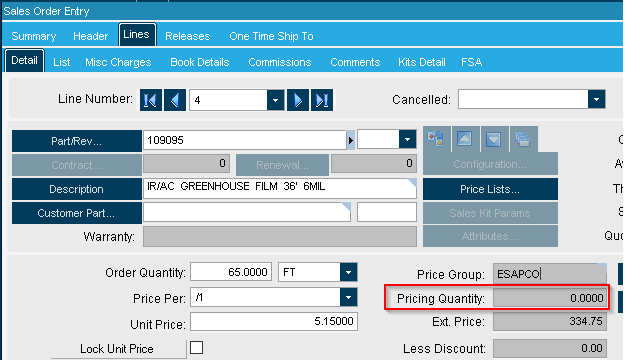The image size is (628, 364).
Task: Select the Lines tab
Action: point(137,35)
